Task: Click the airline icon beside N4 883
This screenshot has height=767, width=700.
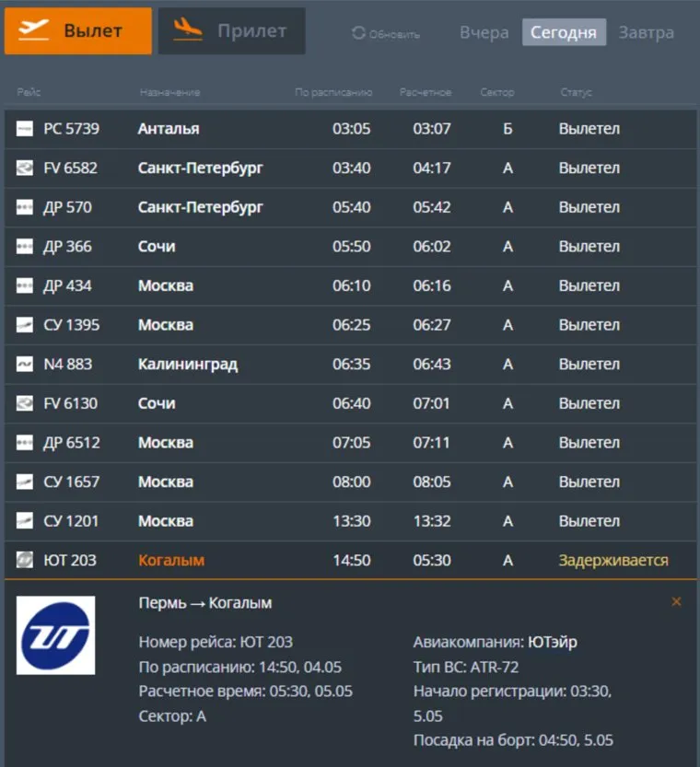Action: point(25,365)
